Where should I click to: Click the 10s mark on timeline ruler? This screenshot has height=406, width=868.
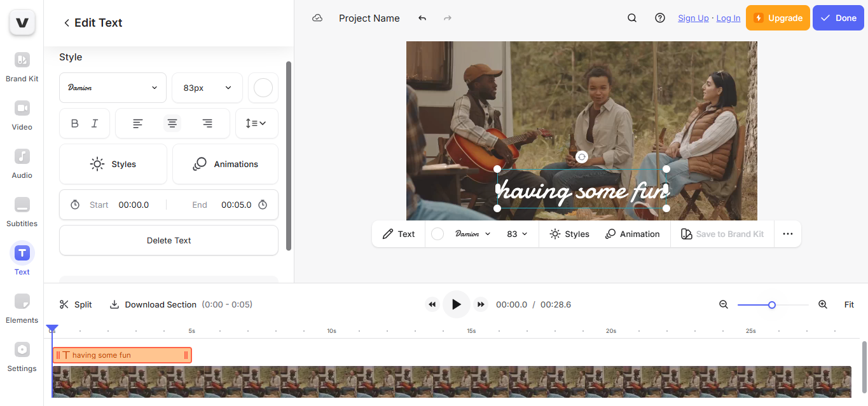click(x=331, y=331)
